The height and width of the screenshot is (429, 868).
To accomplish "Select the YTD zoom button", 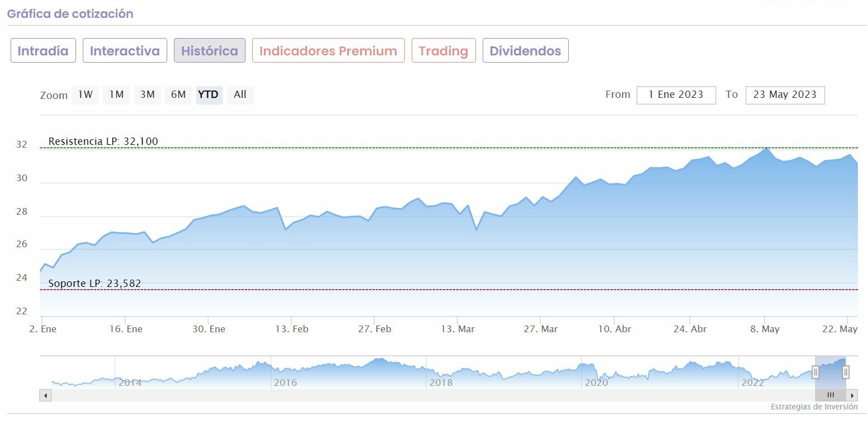I will pos(209,95).
